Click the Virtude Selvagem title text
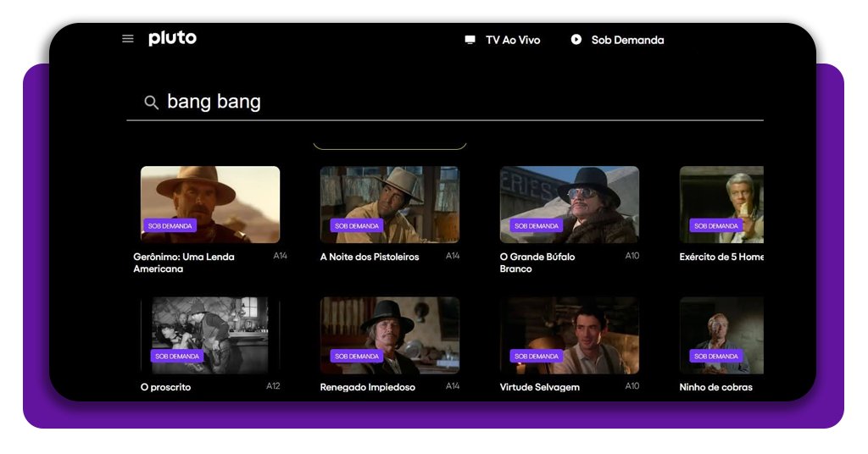Image resolution: width=868 pixels, height=454 pixels. tap(539, 387)
